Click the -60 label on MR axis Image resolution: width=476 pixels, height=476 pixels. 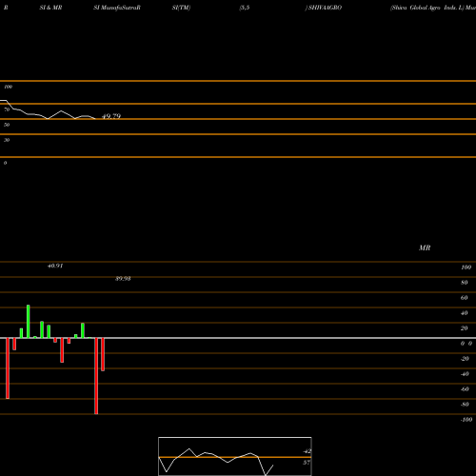pyautogui.click(x=465, y=389)
